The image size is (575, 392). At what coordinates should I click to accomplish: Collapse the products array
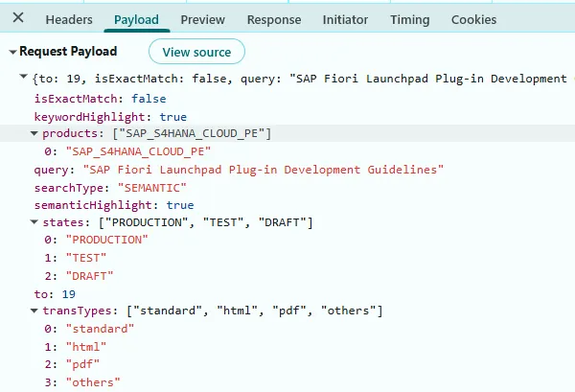point(34,133)
